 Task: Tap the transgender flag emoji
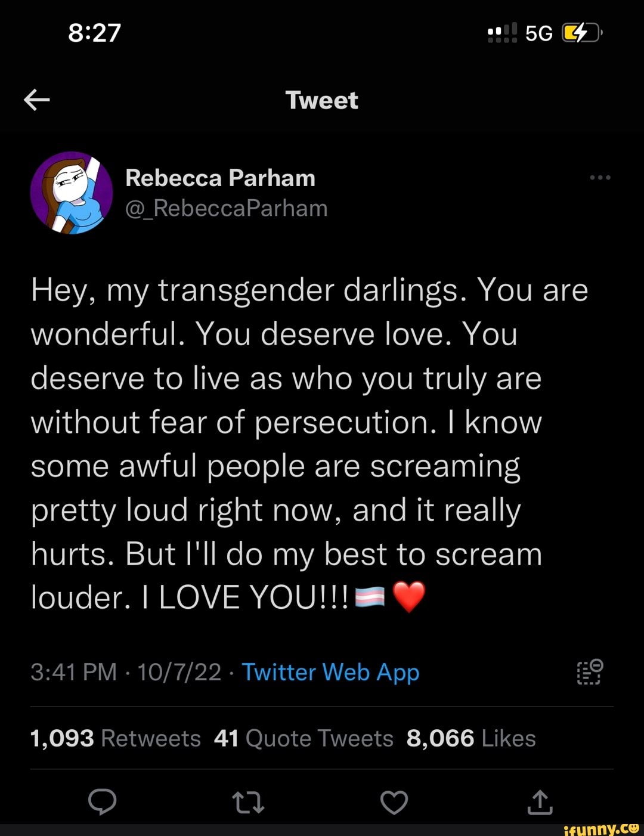[370, 597]
